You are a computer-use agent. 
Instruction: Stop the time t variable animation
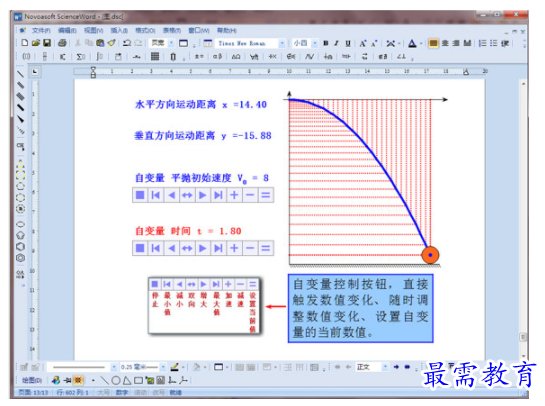pyautogui.click(x=140, y=248)
